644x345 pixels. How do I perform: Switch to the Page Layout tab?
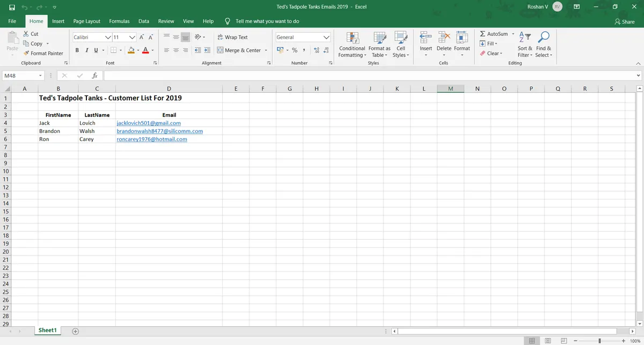[87, 21]
